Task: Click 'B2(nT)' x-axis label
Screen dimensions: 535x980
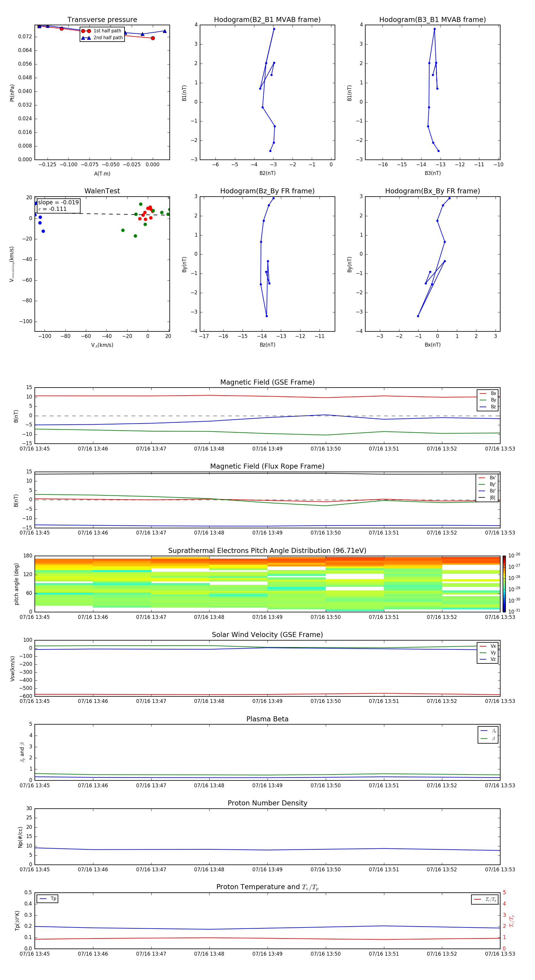Action: point(267,173)
